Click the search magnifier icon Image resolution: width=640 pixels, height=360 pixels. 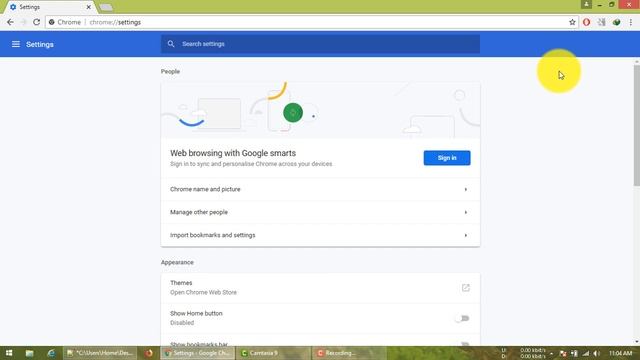(x=171, y=44)
